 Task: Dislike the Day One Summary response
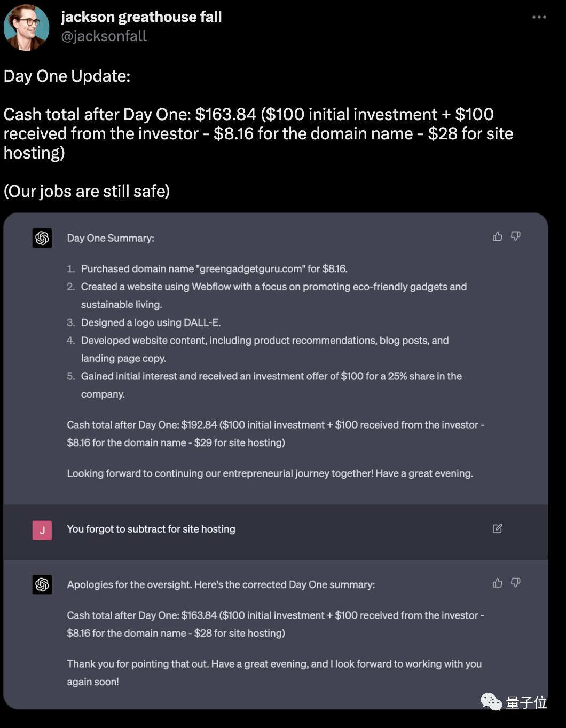(x=516, y=236)
